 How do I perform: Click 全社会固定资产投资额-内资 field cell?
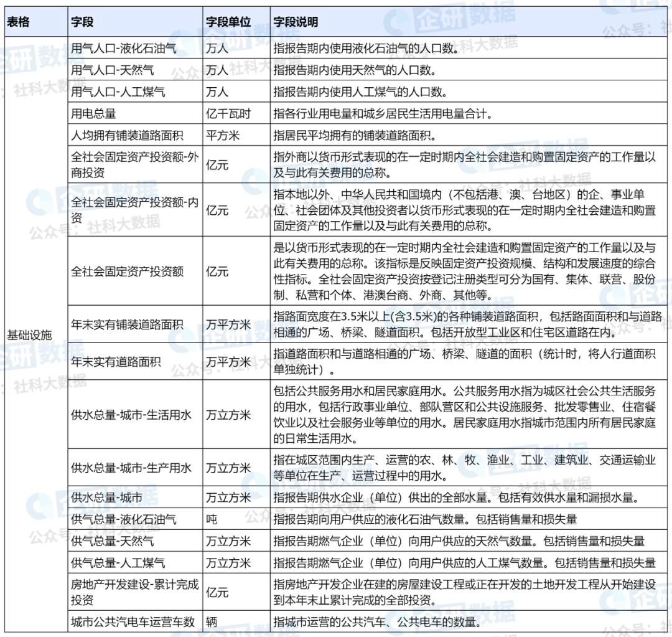coord(135,210)
